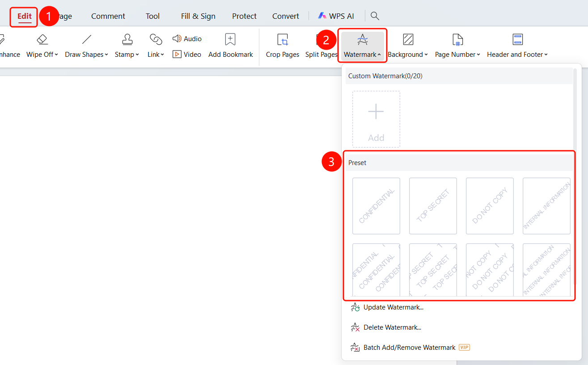Screen dimensions: 588x365
Task: Apply single TOP SECRET preset watermark
Action: pyautogui.click(x=433, y=206)
